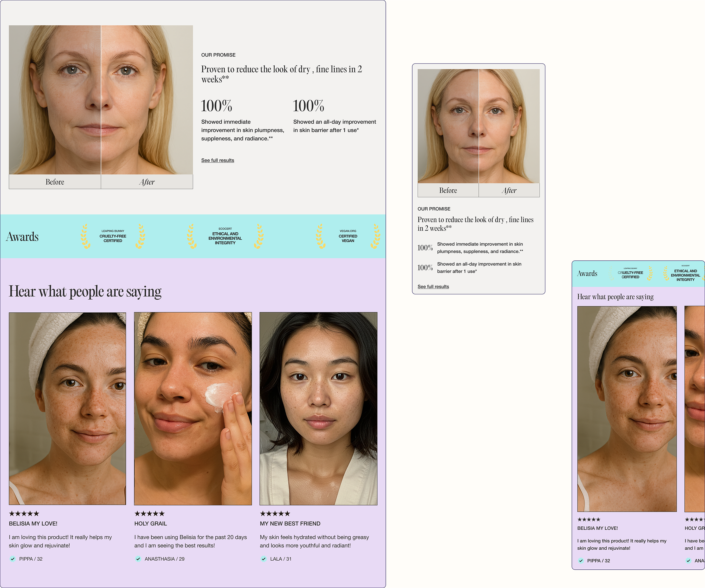Switch to the Before view of the comparison

coord(55,182)
